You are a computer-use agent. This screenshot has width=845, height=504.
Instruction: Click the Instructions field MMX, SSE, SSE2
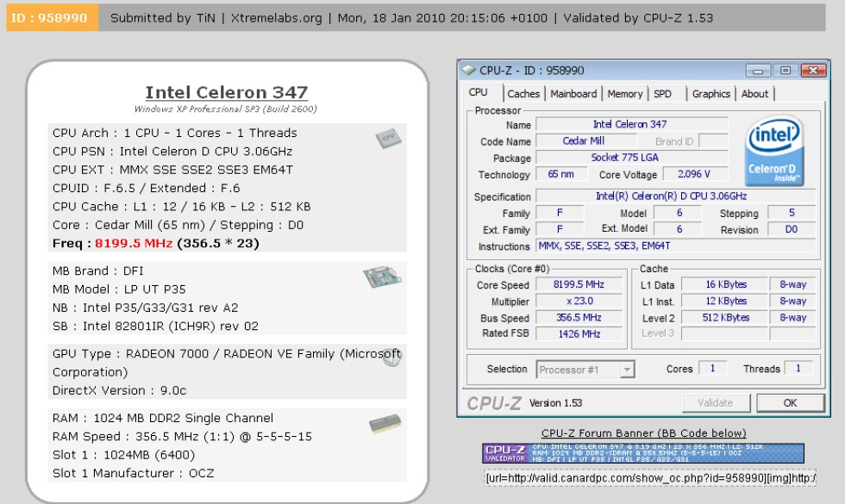pyautogui.click(x=676, y=246)
